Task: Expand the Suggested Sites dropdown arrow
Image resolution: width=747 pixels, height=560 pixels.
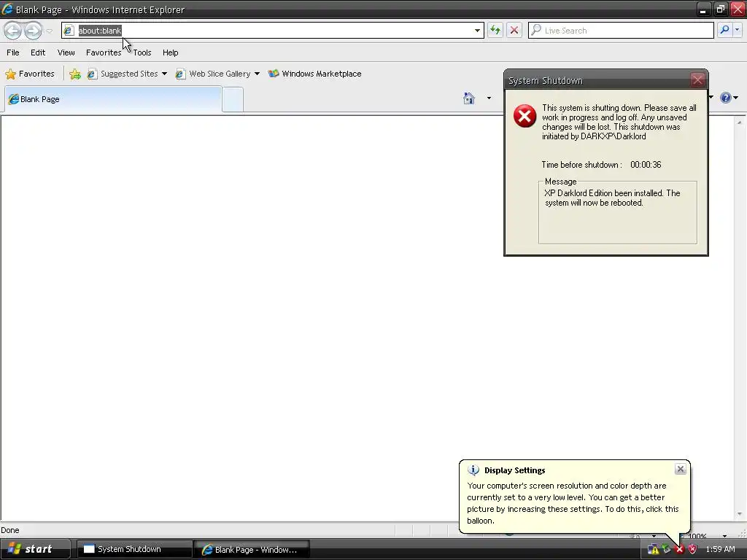Action: (164, 74)
